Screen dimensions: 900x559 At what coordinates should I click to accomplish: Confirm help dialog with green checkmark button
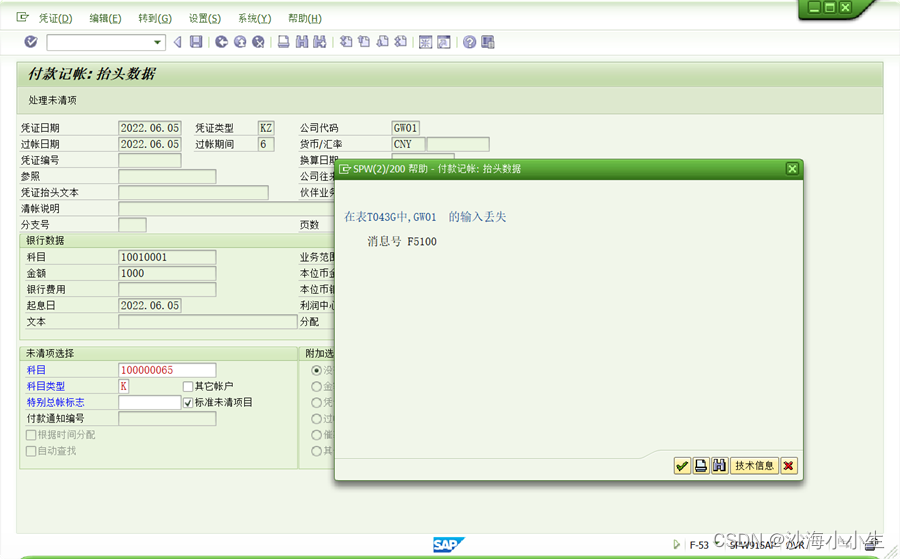(682, 465)
